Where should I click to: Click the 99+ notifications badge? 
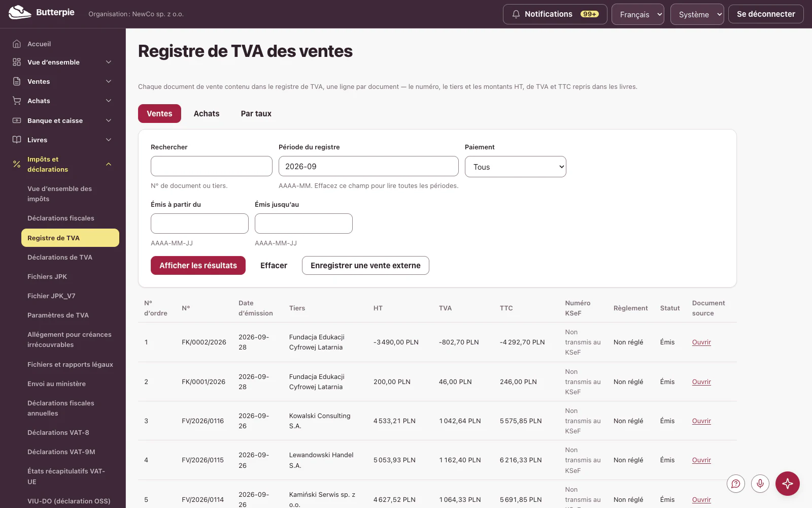pos(590,14)
